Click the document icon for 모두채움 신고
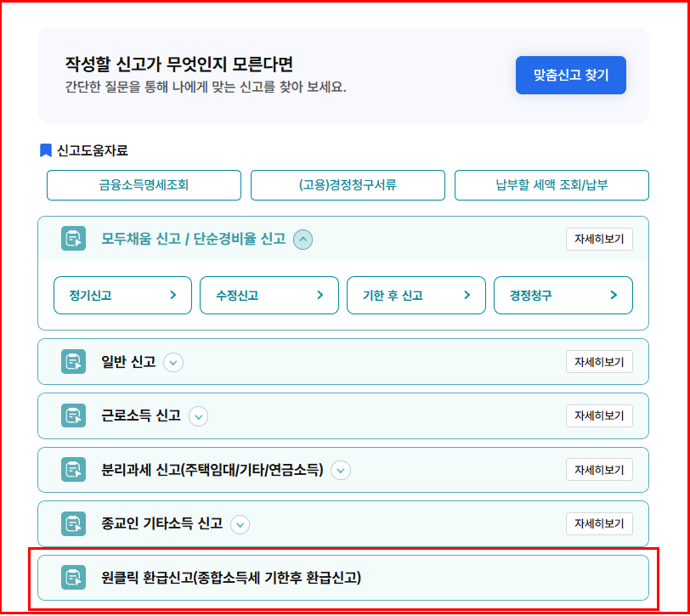This screenshot has width=690, height=616. pos(73,239)
